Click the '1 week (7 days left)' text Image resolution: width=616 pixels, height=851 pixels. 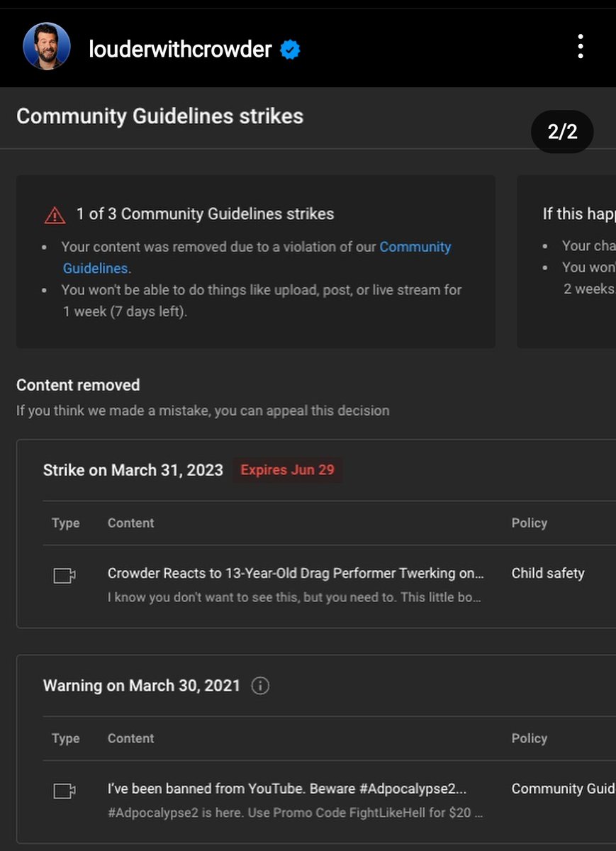pos(125,311)
